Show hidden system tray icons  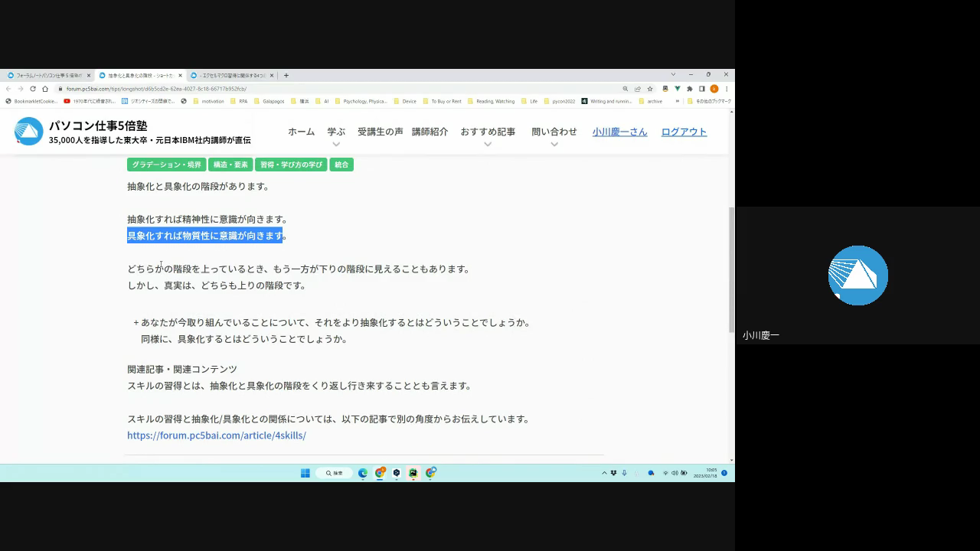604,473
